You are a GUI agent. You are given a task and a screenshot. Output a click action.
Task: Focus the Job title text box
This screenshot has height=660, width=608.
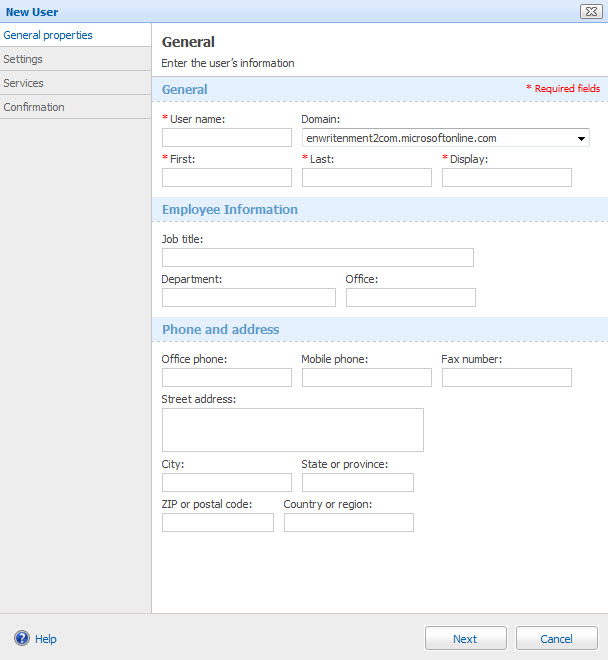coord(317,257)
